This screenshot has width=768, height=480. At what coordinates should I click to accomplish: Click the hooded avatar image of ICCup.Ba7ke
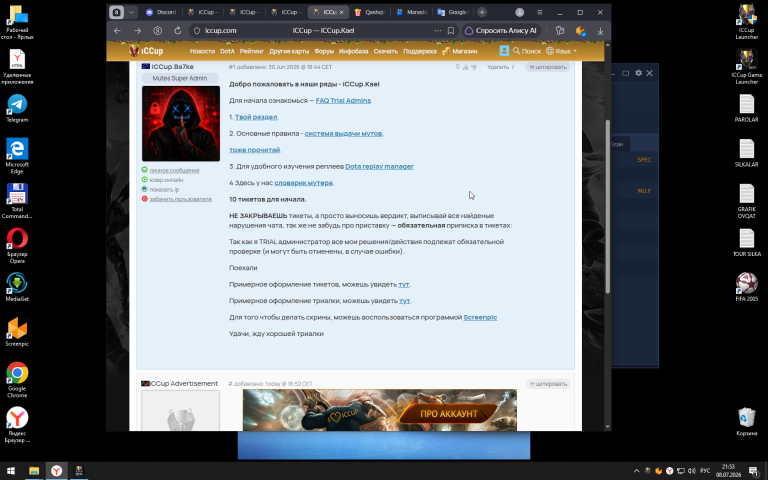[x=181, y=123]
